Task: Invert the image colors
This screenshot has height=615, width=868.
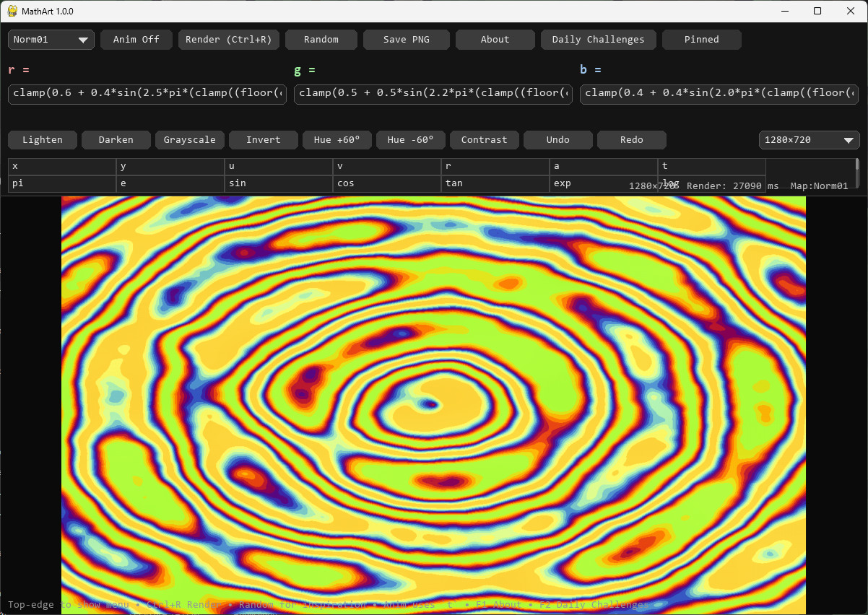Action: 264,140
